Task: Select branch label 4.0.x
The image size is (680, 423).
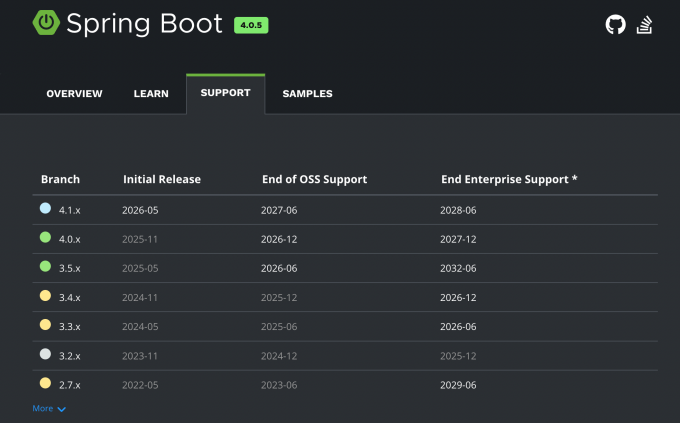Action: (70, 239)
